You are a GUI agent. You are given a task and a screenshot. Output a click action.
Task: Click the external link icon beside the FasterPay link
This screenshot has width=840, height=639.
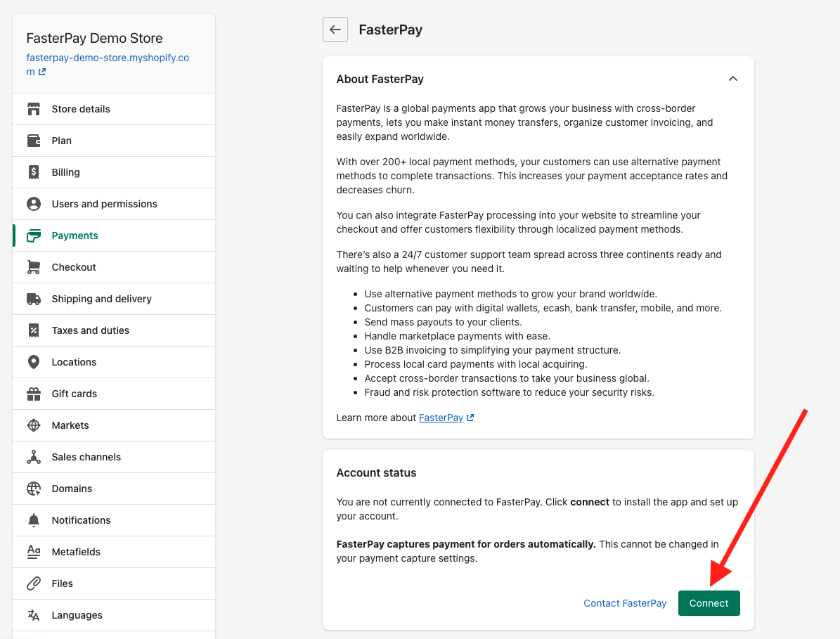pos(470,418)
